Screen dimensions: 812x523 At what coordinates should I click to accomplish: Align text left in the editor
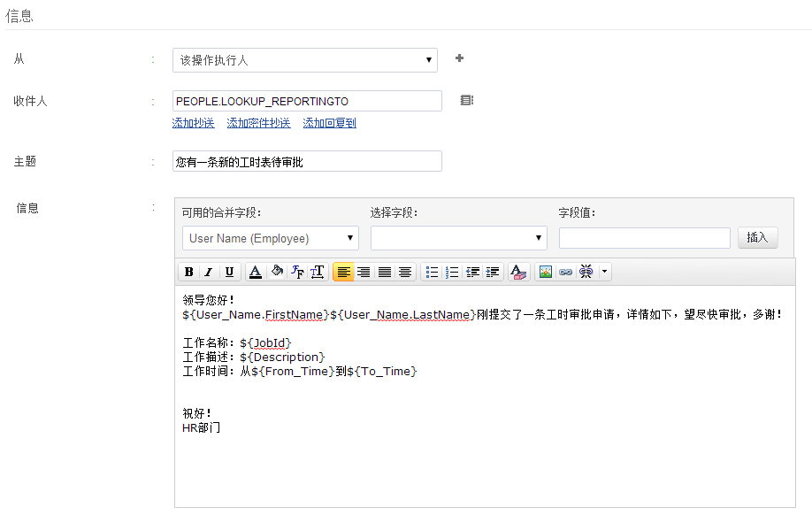click(x=343, y=273)
